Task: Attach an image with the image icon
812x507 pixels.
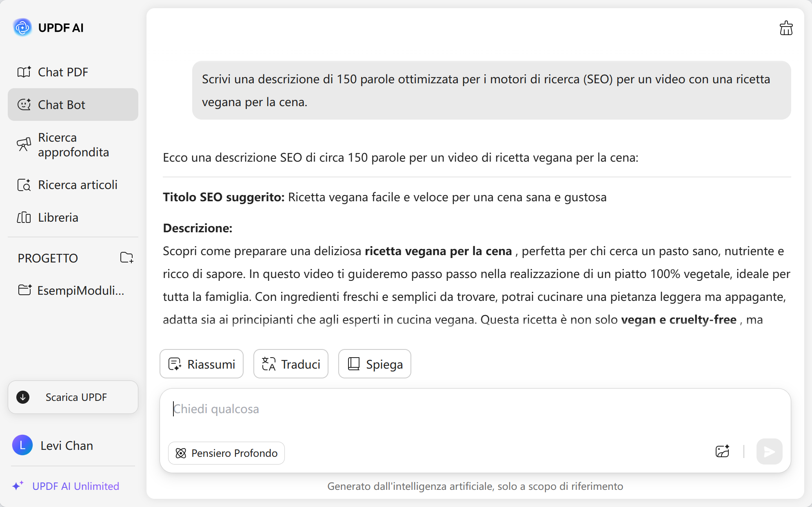Action: (722, 451)
